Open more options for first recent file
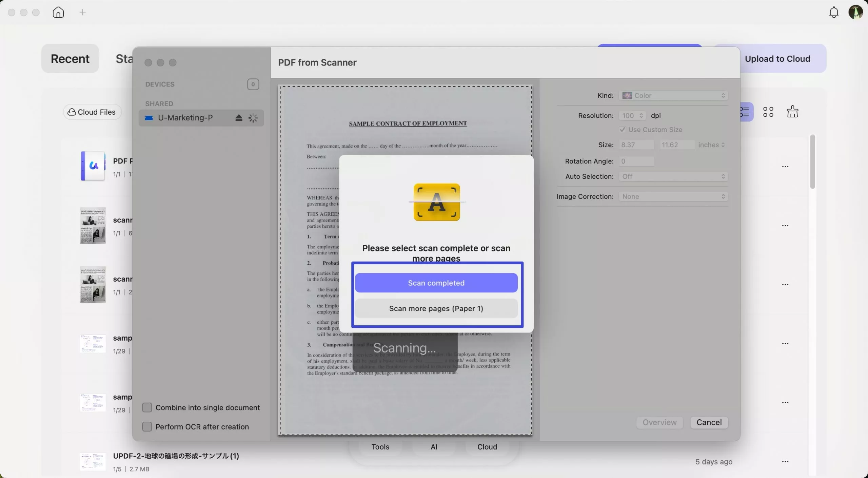The width and height of the screenshot is (868, 478). coord(785,167)
